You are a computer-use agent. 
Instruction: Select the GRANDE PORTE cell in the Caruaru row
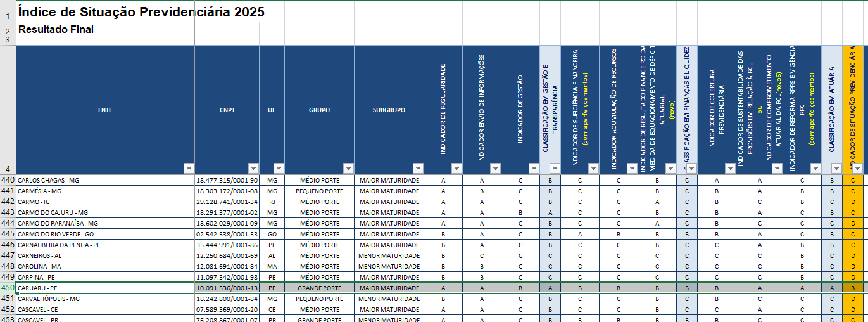pos(319,288)
